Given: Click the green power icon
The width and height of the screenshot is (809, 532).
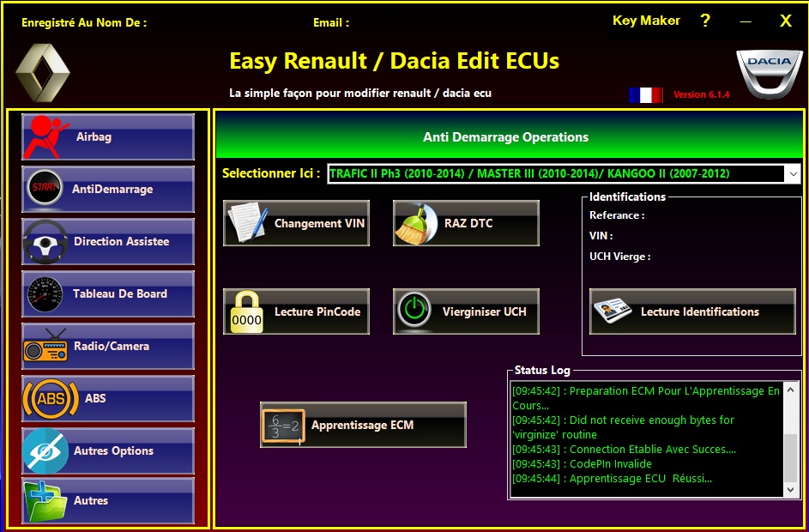Looking at the screenshot, I should 414,311.
